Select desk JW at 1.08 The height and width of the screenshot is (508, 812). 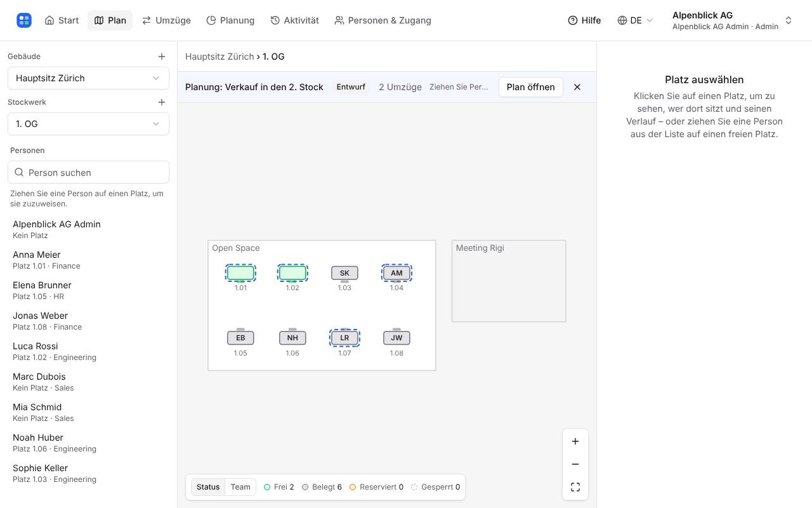(x=396, y=338)
